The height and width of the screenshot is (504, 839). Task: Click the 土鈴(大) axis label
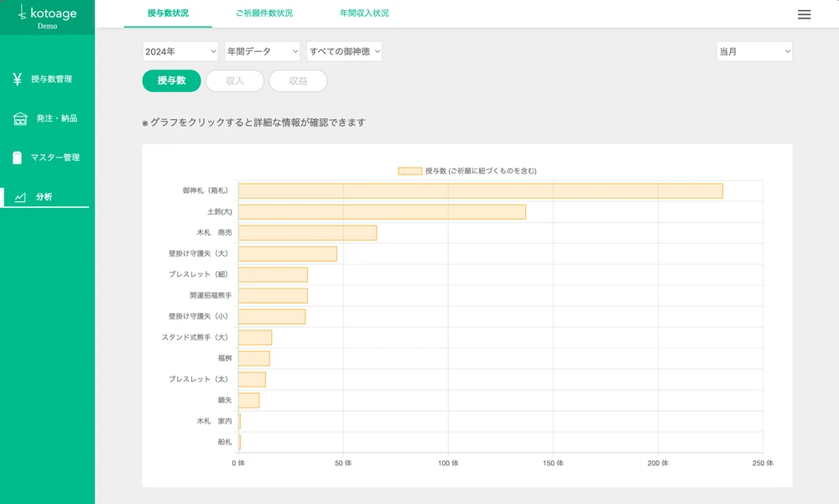pos(219,212)
